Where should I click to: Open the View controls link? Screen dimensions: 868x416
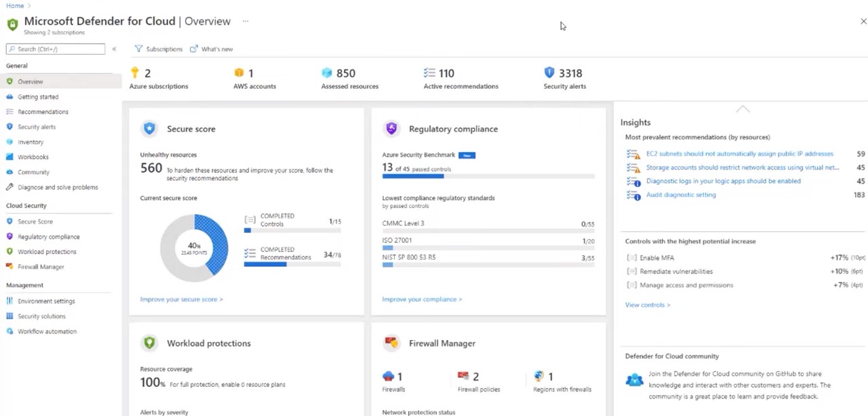coord(647,305)
